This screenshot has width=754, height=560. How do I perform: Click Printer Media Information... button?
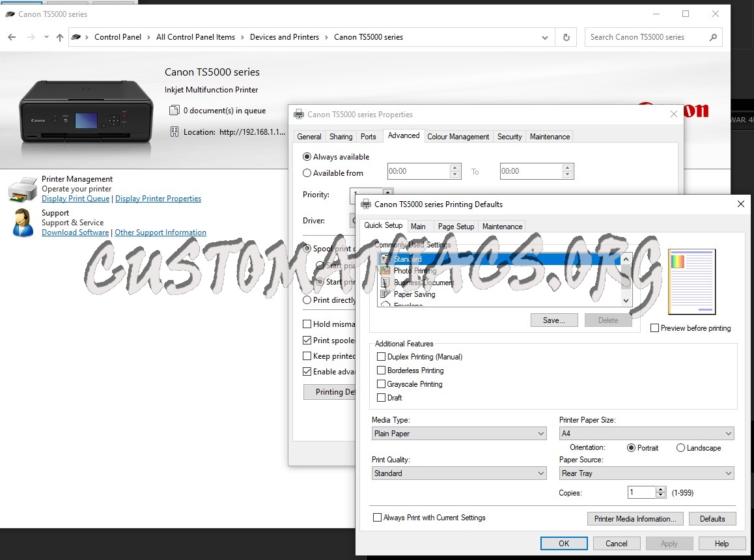(x=635, y=518)
